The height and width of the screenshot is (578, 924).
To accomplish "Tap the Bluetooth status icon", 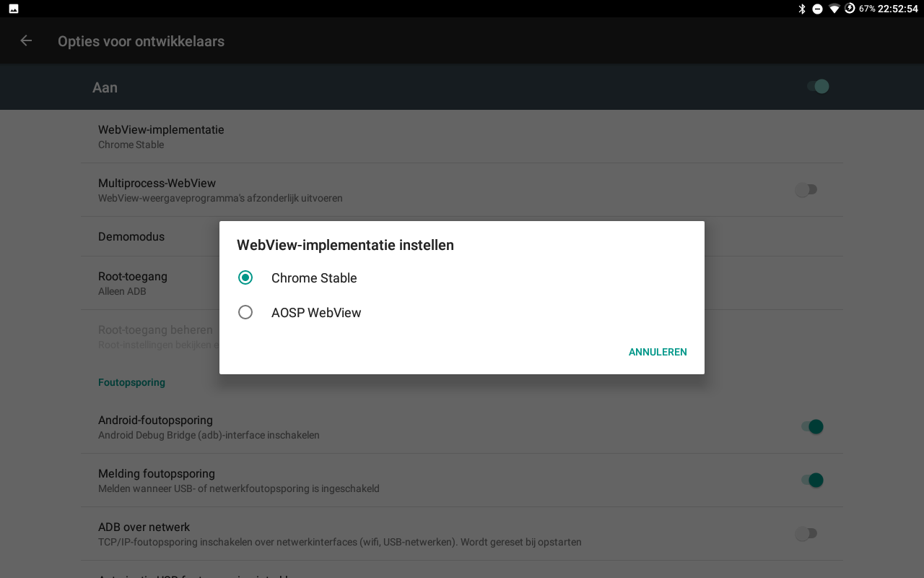I will point(802,9).
